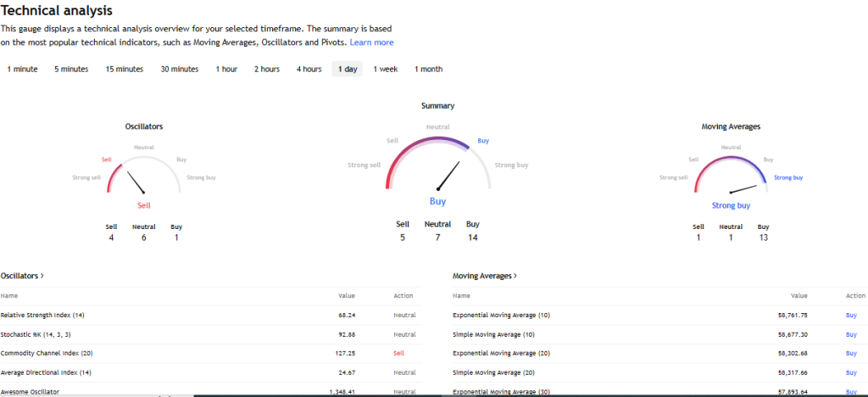
Task: Select the 5 minutes timeframe
Action: tap(71, 70)
